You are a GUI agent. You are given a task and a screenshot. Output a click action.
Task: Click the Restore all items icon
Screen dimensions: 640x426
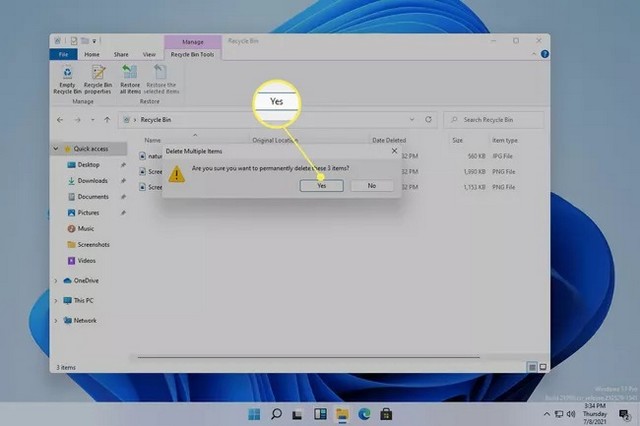tap(130, 78)
